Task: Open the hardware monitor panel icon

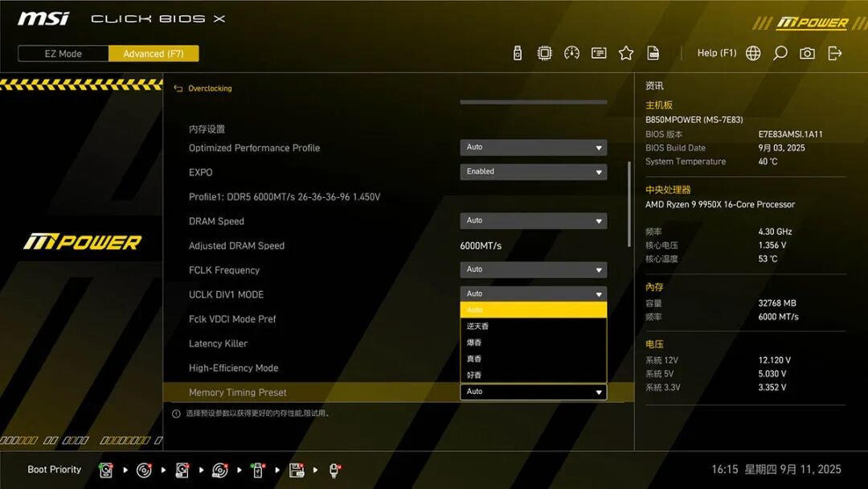Action: [599, 53]
